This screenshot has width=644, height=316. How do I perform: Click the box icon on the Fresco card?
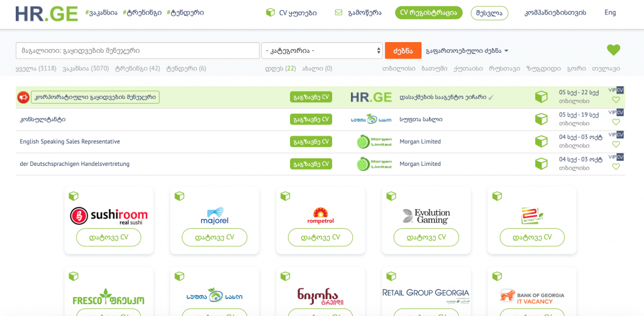click(73, 276)
